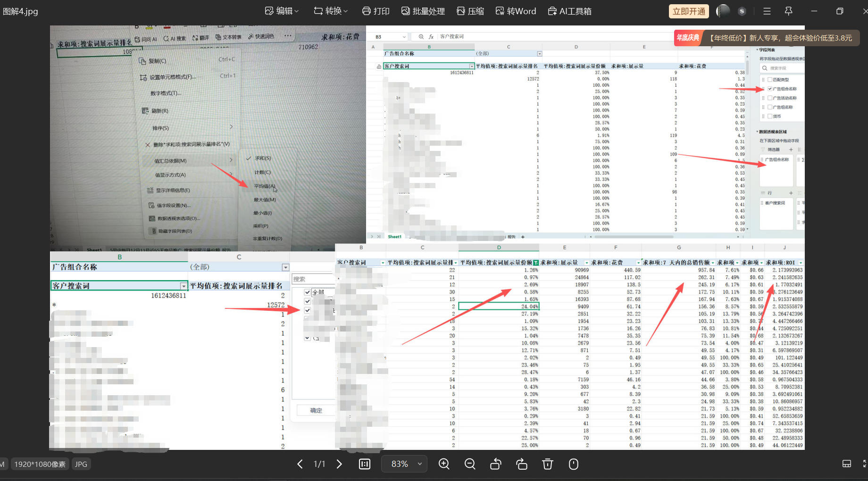Rotate the image clockwise
Screen dimensions: 868x481
point(522,464)
